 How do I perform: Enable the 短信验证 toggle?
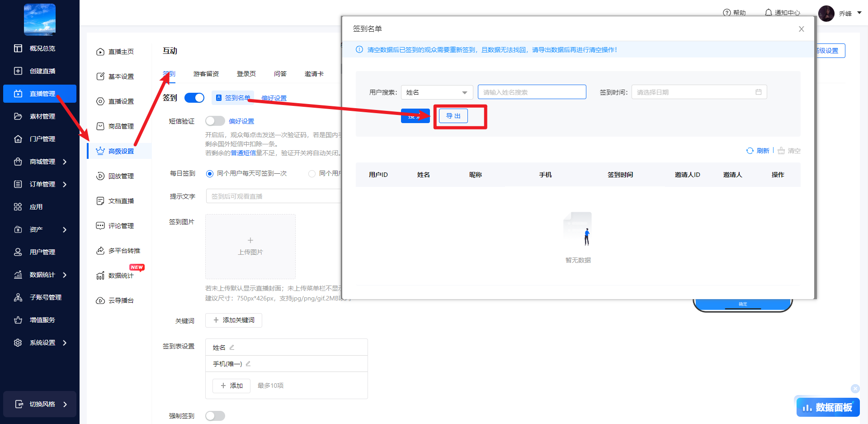[x=215, y=121]
